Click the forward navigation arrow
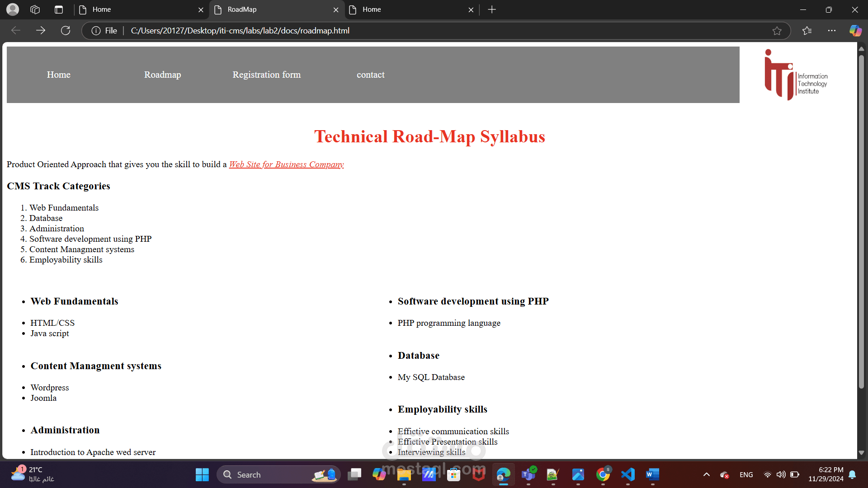The width and height of the screenshot is (868, 488). point(41,30)
